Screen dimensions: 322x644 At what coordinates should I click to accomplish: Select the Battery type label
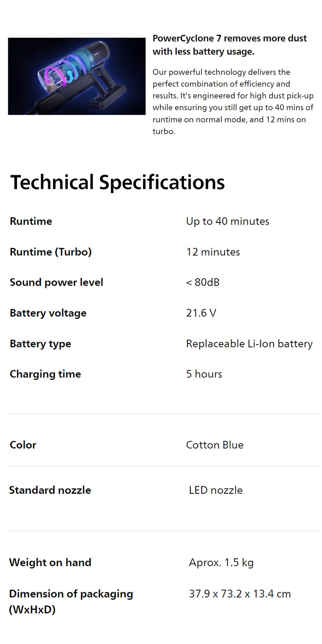click(x=40, y=344)
